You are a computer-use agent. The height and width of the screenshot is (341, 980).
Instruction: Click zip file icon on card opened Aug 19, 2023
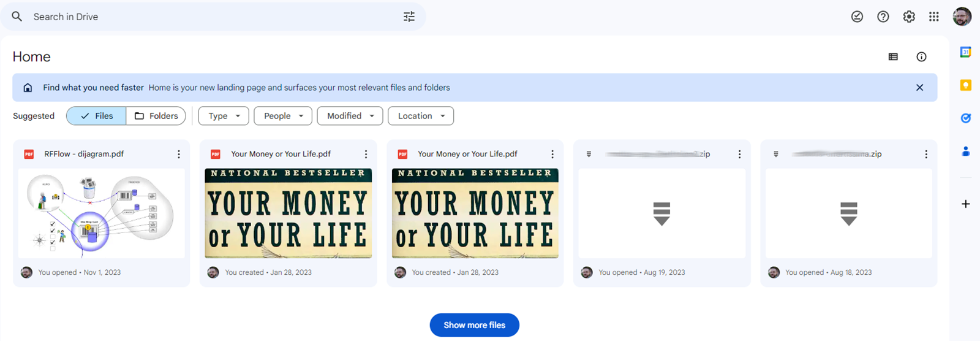[589, 154]
